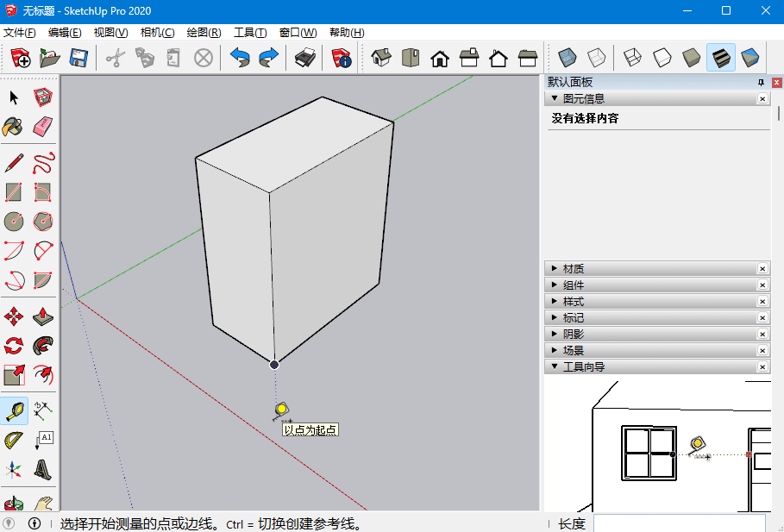Open the Model Info icon
This screenshot has width=784, height=532.
point(342,58)
